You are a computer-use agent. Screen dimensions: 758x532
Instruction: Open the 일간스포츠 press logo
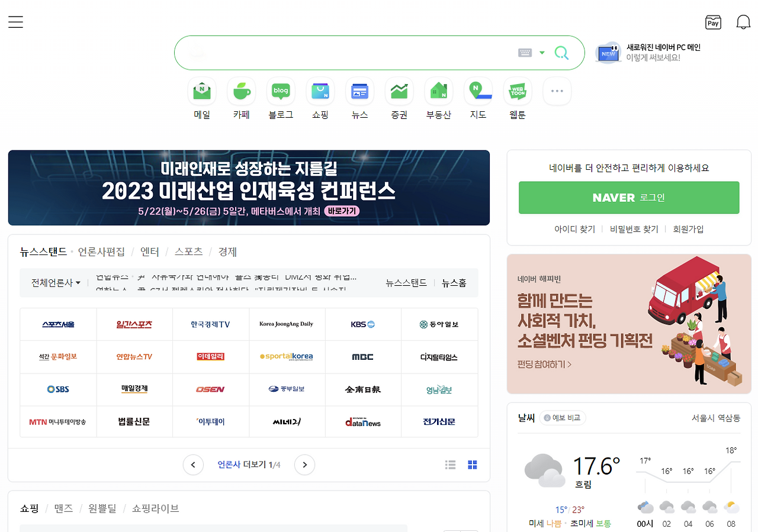pyautogui.click(x=134, y=324)
